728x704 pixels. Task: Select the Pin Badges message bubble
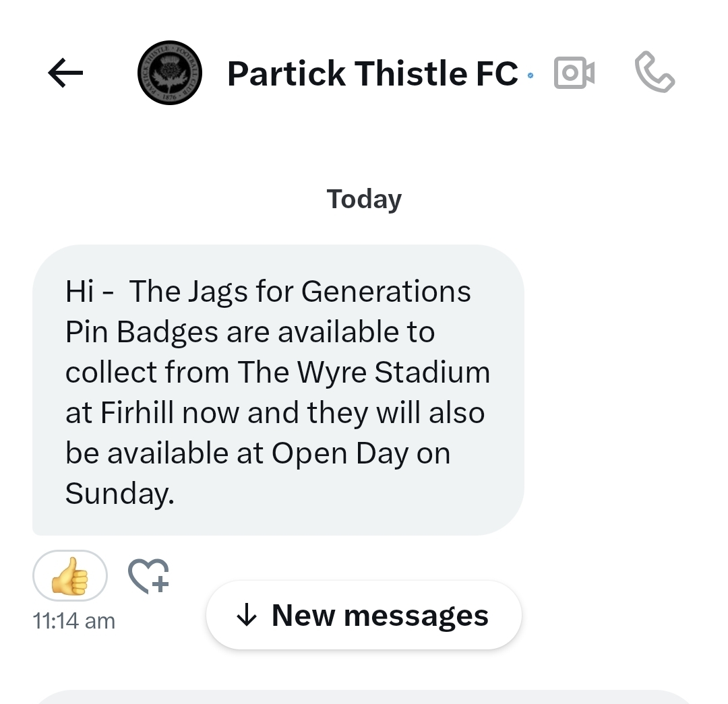point(278,390)
